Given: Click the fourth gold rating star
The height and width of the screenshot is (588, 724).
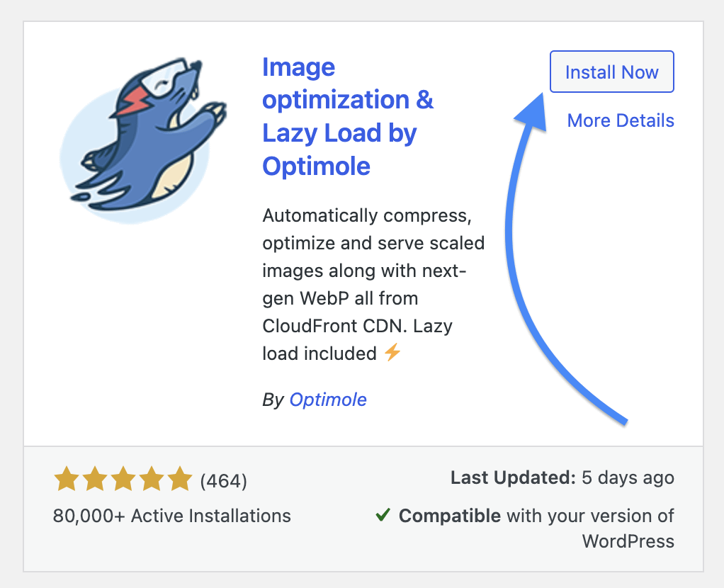Looking at the screenshot, I should (152, 480).
